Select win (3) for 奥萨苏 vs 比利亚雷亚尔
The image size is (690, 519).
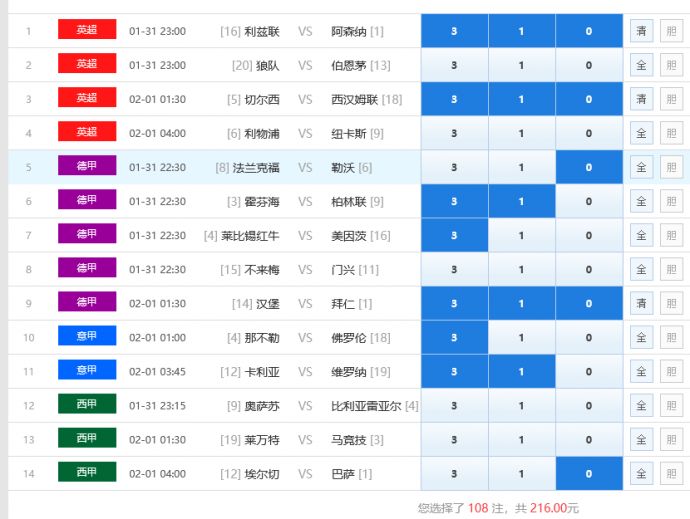(454, 405)
